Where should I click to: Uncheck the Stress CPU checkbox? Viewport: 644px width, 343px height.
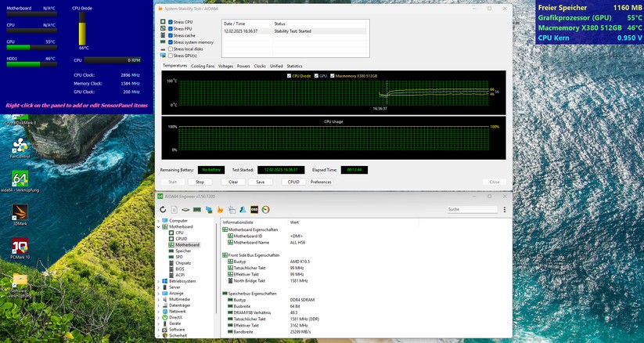point(171,22)
